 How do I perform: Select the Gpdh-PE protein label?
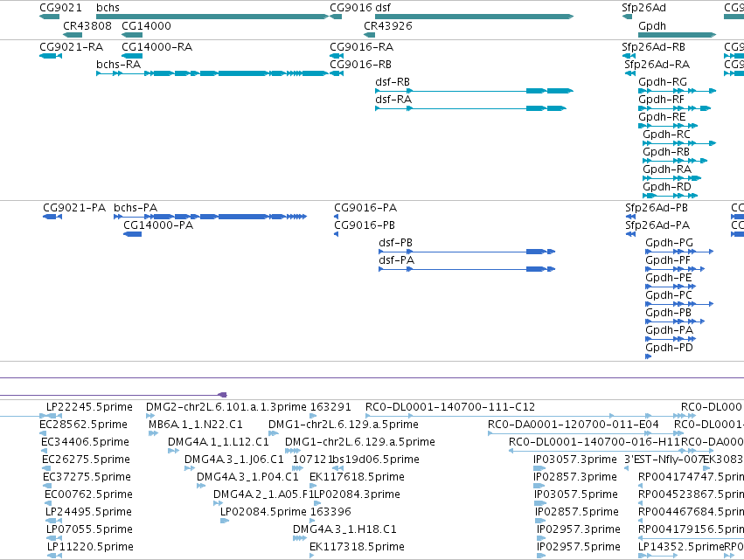coord(669,278)
